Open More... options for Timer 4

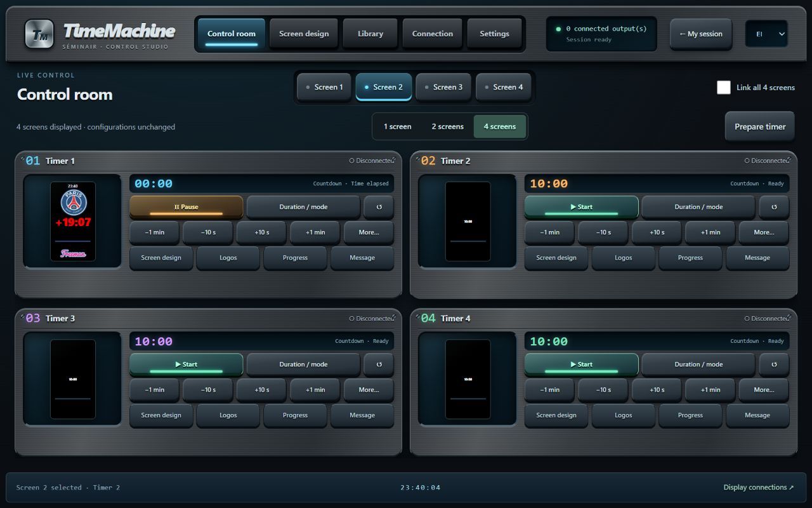(x=764, y=390)
